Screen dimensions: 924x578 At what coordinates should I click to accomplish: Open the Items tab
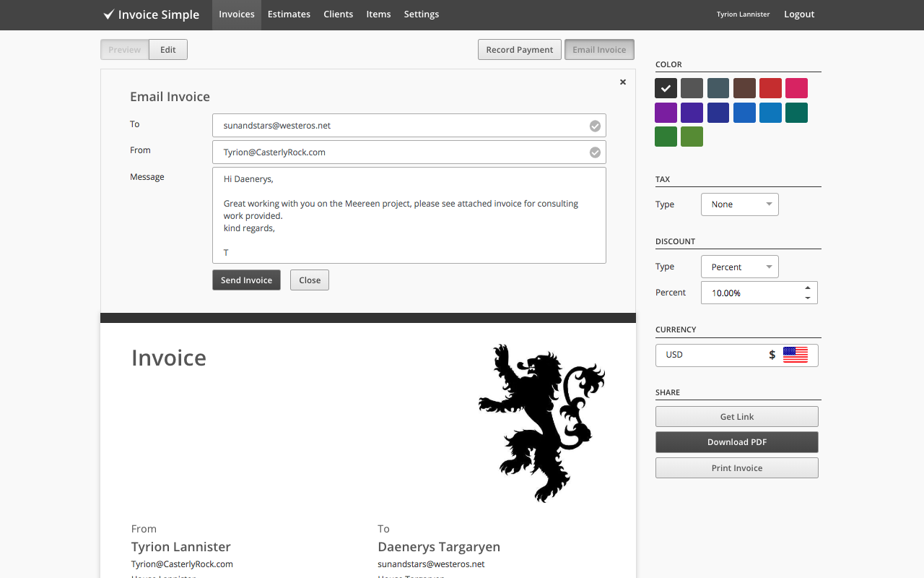(378, 14)
